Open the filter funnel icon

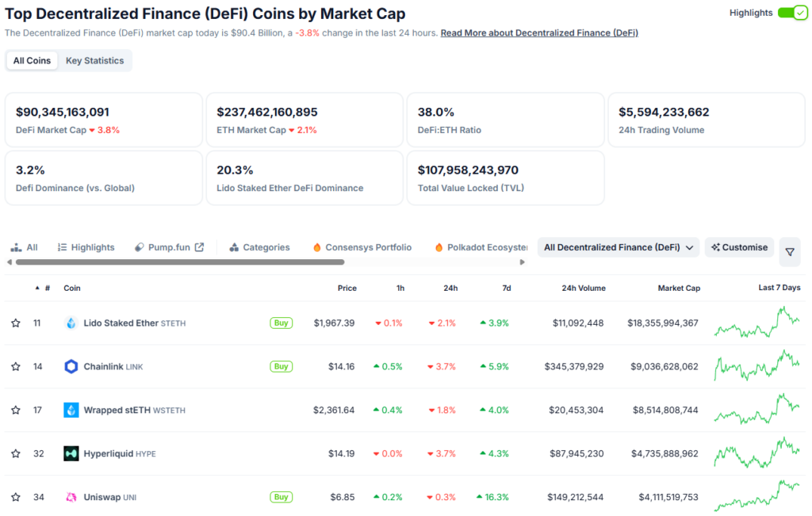[790, 251]
